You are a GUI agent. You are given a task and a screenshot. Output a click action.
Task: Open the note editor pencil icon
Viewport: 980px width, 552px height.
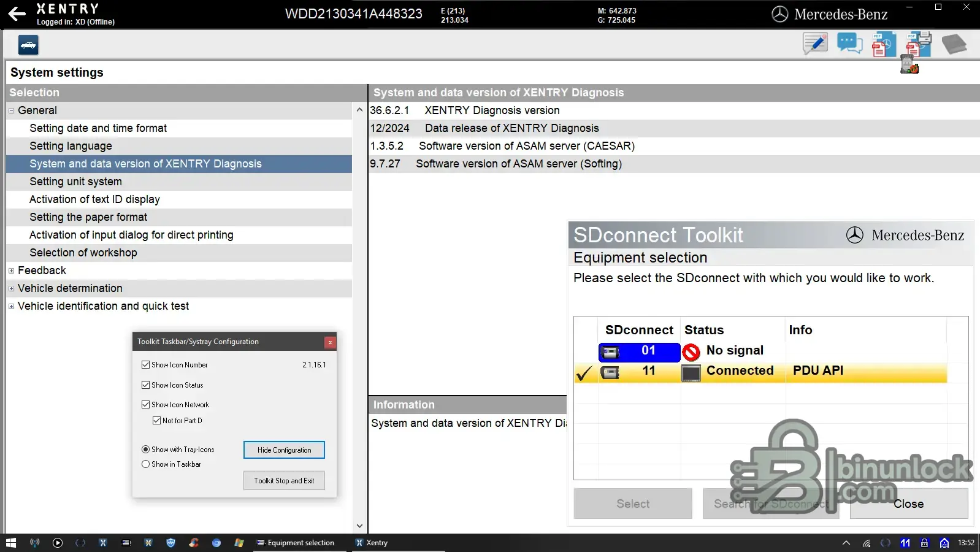815,44
